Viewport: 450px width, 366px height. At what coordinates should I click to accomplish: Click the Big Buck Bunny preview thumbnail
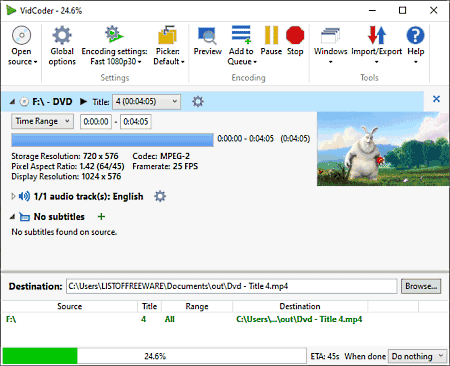coord(383,149)
